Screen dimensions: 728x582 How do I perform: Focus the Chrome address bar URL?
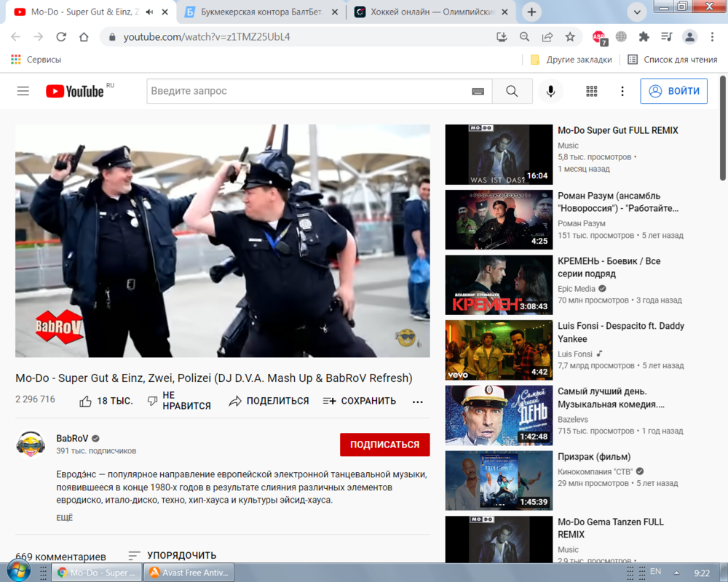[207, 37]
